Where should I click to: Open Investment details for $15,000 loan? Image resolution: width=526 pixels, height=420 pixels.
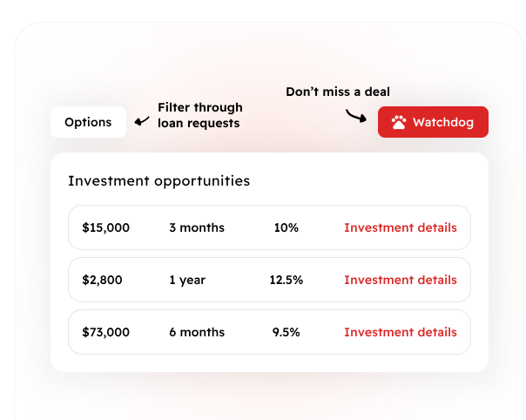400,227
